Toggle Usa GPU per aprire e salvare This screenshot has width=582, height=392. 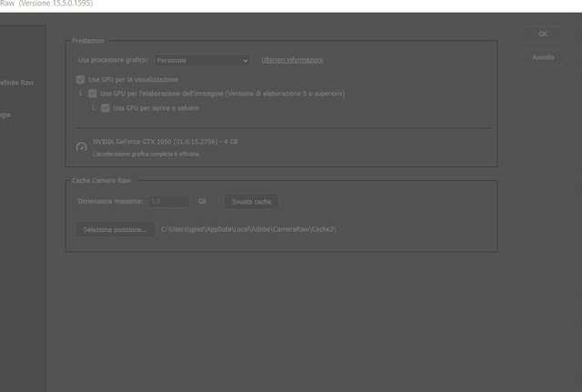[x=105, y=108]
